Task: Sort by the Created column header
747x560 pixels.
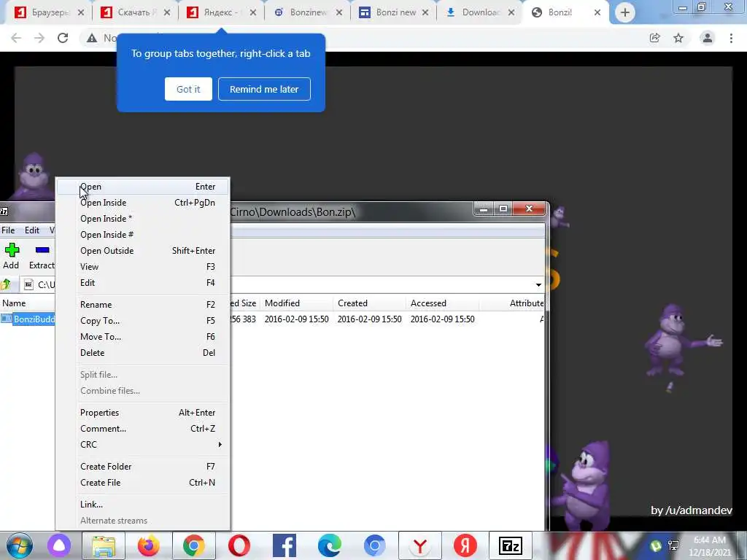Action: tap(369, 303)
